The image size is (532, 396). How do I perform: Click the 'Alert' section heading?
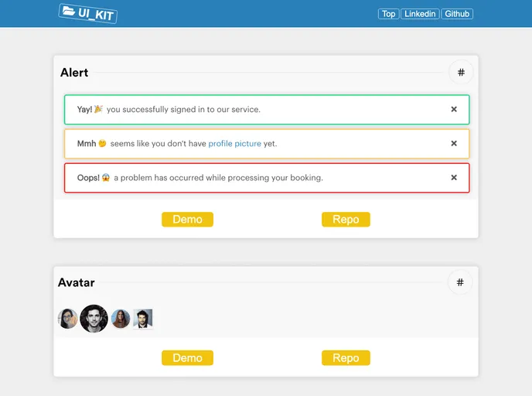click(74, 73)
